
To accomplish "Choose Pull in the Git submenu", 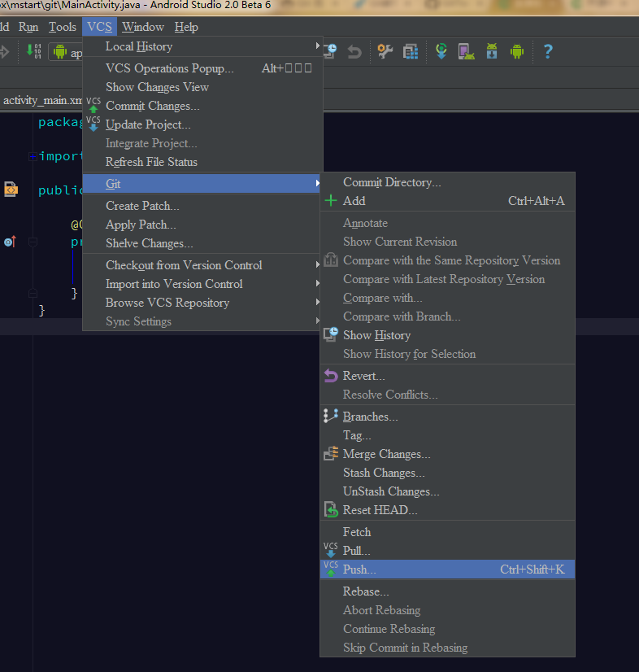I will [448, 551].
